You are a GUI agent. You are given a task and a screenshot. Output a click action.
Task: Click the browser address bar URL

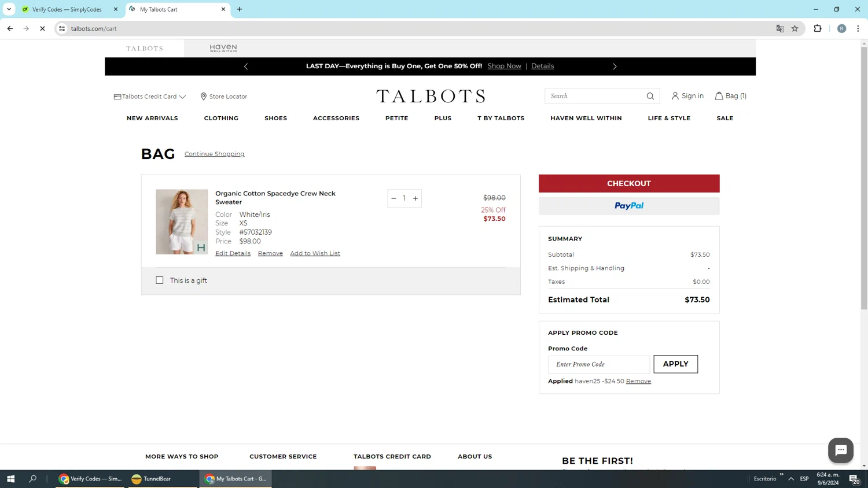click(94, 28)
